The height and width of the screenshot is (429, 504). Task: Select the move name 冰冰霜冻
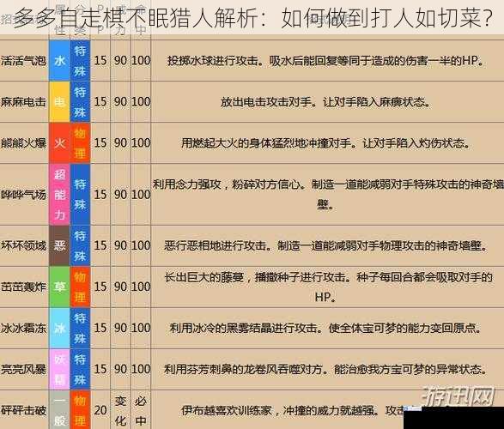pos(23,328)
